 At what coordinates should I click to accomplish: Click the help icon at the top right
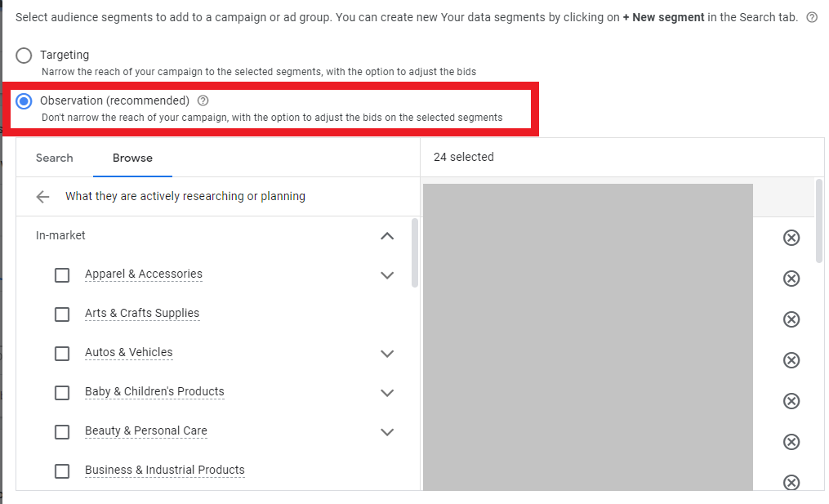(x=811, y=16)
